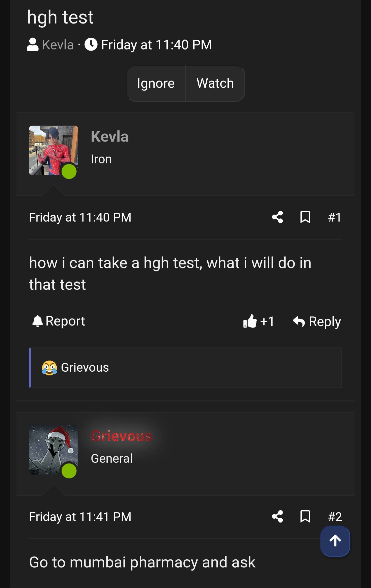Screen dimensions: 371x588
Task: Like the first post with thumbs-up +1
Action: click(x=258, y=321)
